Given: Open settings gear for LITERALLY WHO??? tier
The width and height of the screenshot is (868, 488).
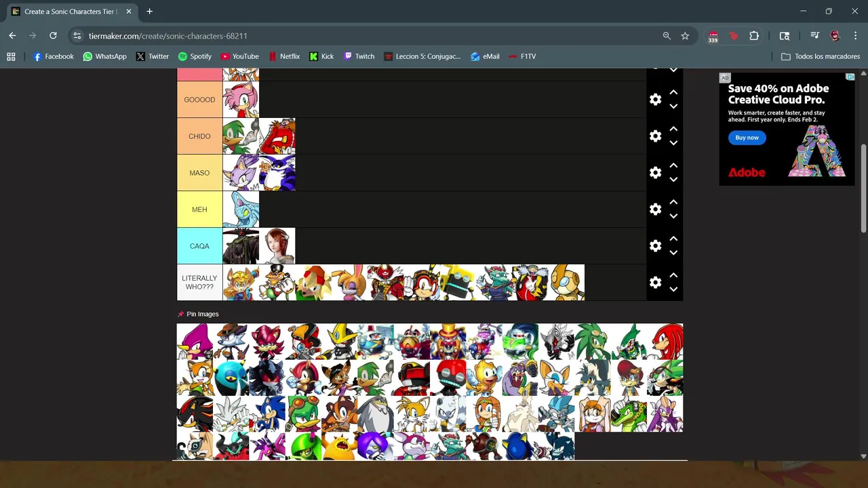Looking at the screenshot, I should pyautogui.click(x=655, y=283).
